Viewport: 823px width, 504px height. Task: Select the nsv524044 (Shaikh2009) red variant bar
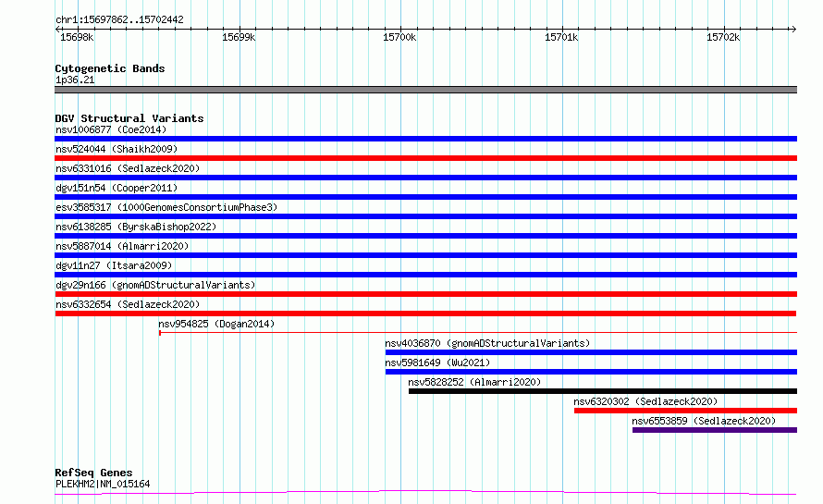[425, 158]
